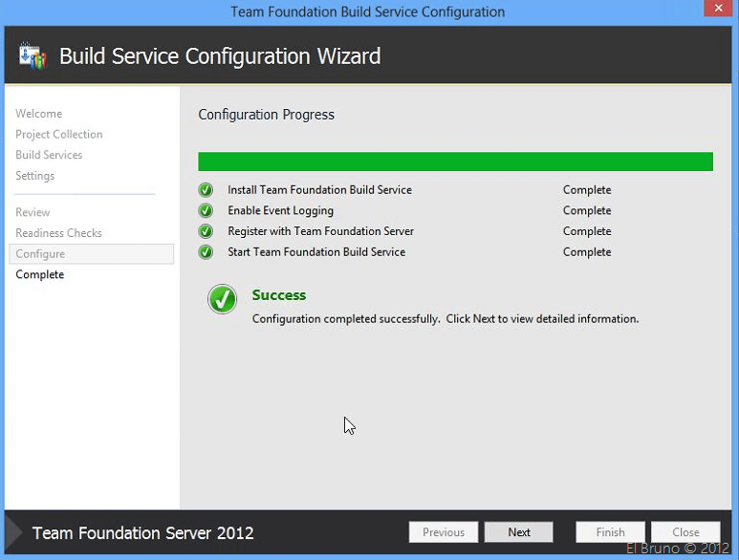The height and width of the screenshot is (560, 739).
Task: Go to the Complete step in sidebar
Action: 40,275
